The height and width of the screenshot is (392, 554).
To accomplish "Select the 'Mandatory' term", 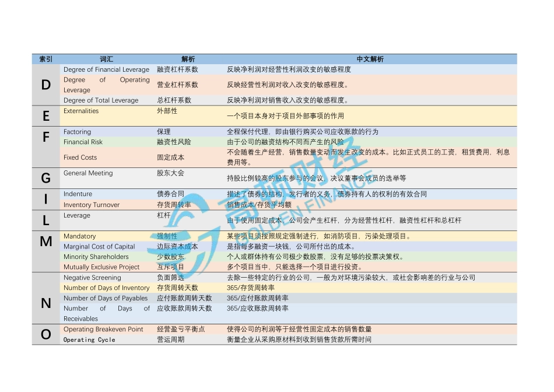I will 80,236.
